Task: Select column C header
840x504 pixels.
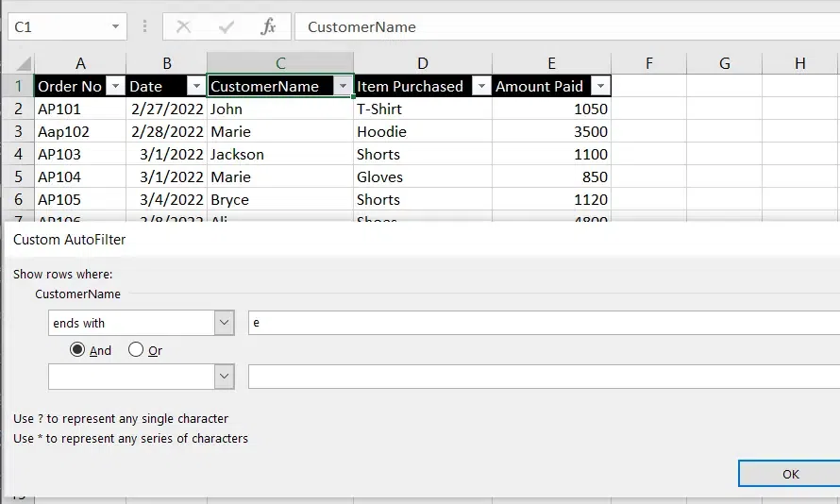Action: click(x=280, y=64)
